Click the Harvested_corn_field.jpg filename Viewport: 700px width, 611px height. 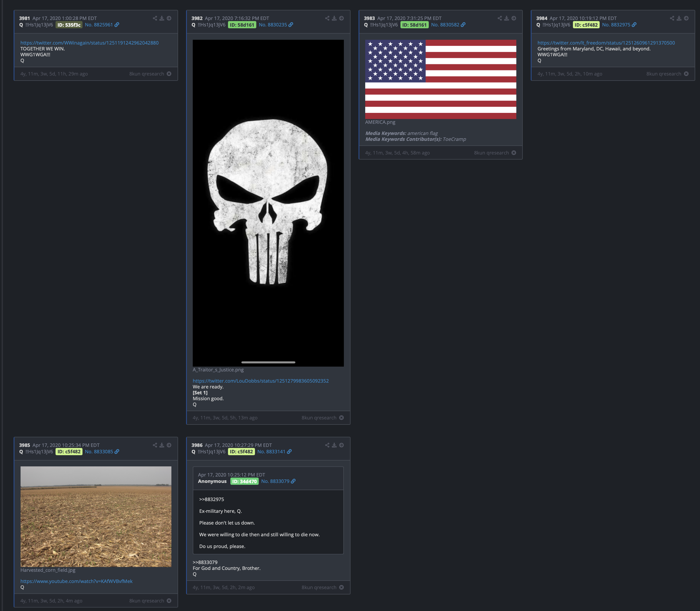click(x=48, y=570)
